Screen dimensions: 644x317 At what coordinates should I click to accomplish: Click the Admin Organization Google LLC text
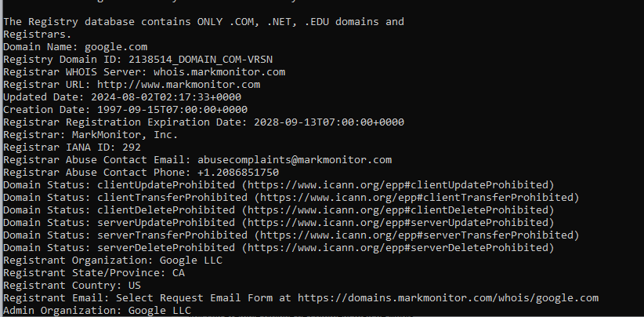pos(161,310)
